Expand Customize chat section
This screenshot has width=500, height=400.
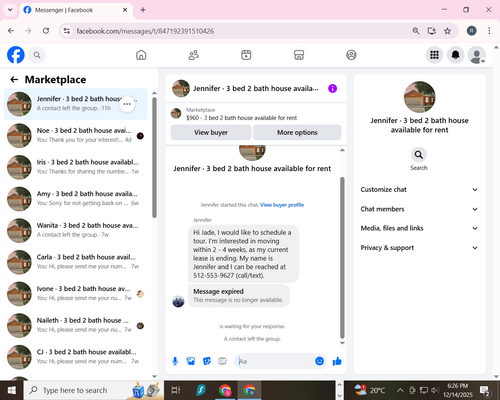[x=419, y=190]
